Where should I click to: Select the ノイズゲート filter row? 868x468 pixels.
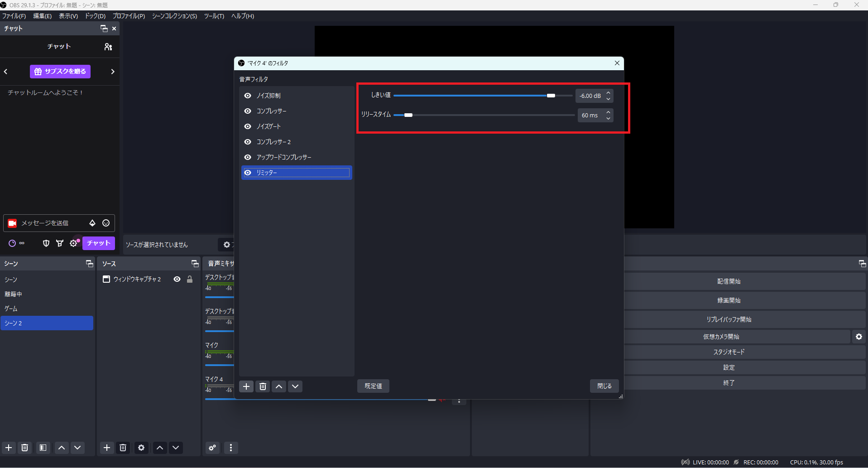click(x=297, y=126)
